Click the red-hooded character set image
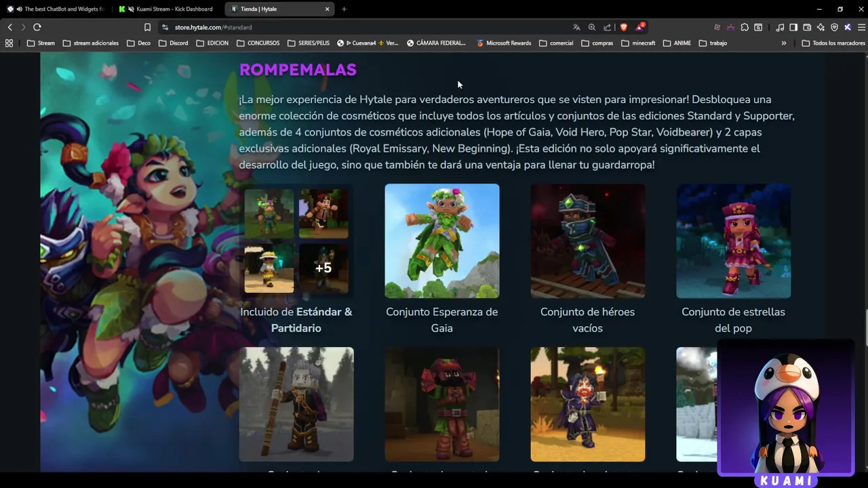 pos(442,404)
